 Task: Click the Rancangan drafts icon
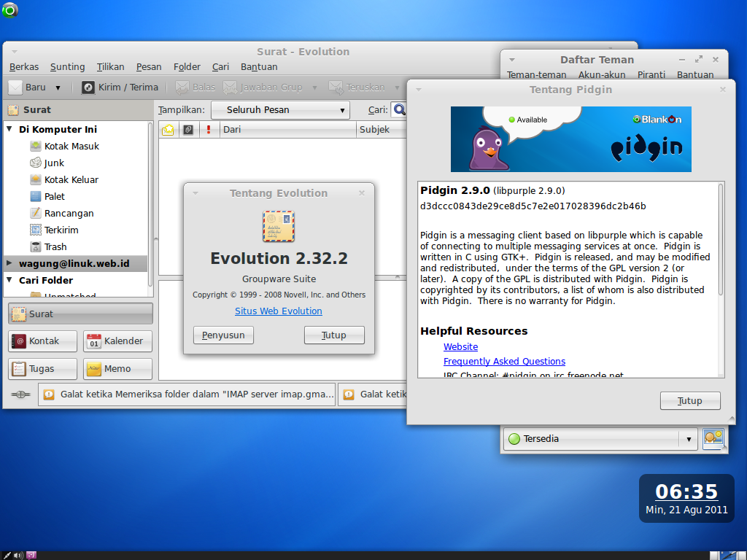click(x=36, y=213)
